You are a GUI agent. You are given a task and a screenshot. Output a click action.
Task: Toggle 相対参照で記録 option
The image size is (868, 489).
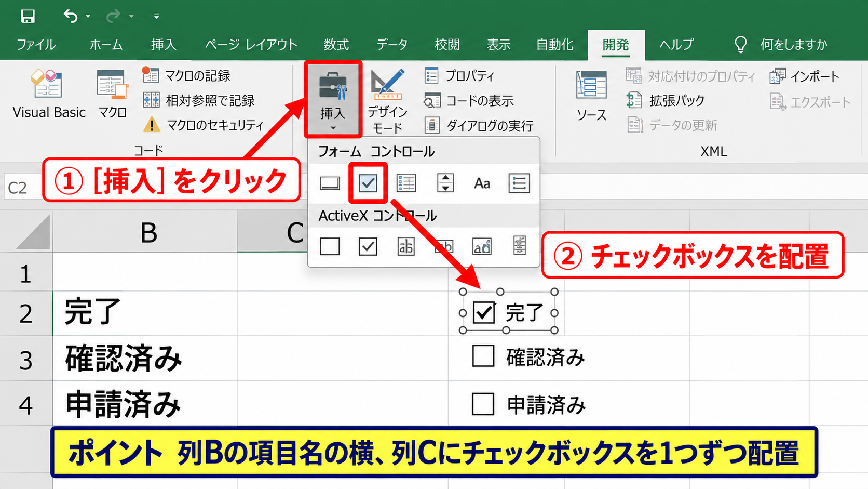click(199, 100)
